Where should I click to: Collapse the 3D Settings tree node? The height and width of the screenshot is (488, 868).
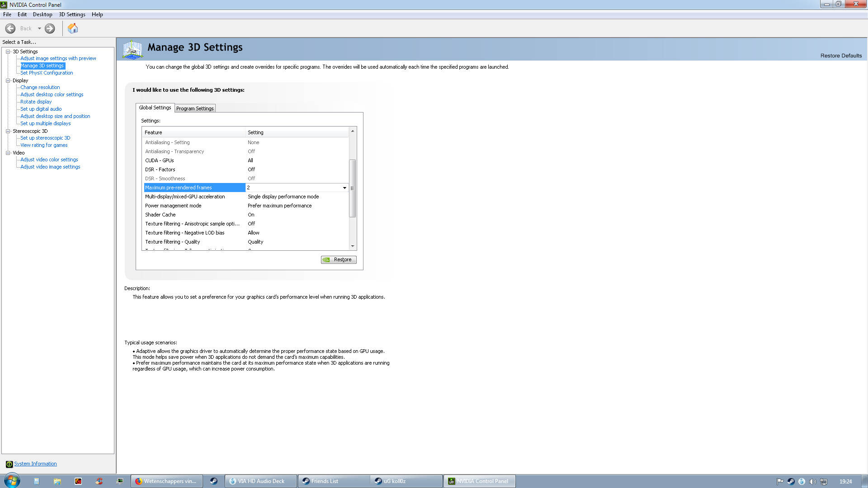coord(8,52)
